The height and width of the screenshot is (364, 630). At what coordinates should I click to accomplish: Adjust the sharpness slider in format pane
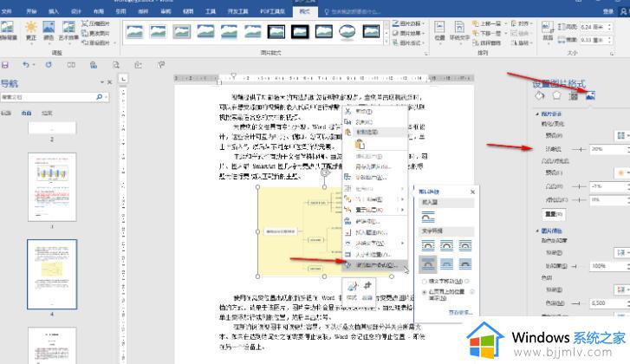[580, 149]
